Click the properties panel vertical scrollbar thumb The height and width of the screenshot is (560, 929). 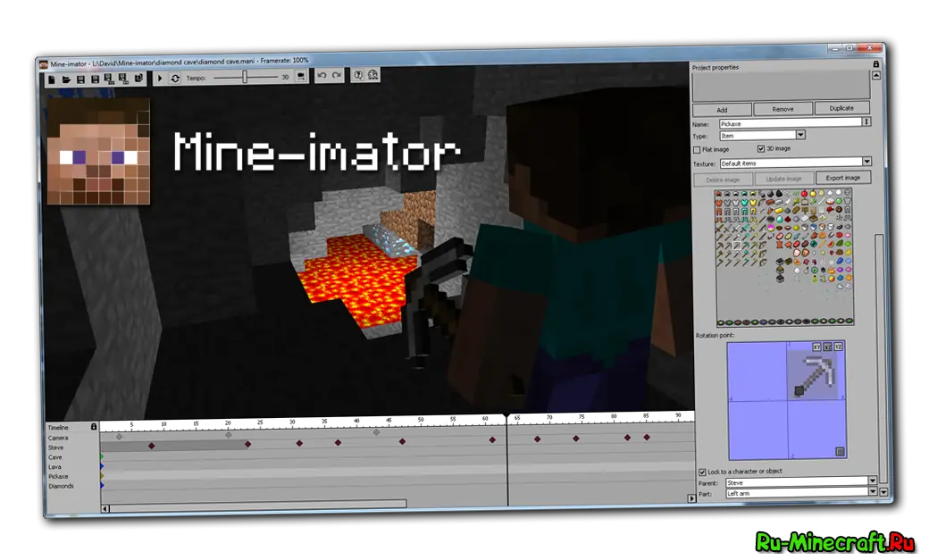point(880,358)
